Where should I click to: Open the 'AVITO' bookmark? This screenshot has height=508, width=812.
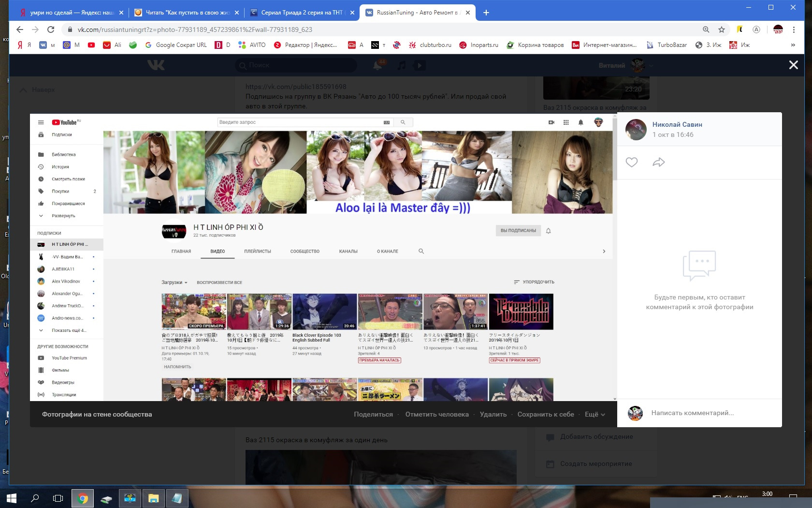point(252,45)
